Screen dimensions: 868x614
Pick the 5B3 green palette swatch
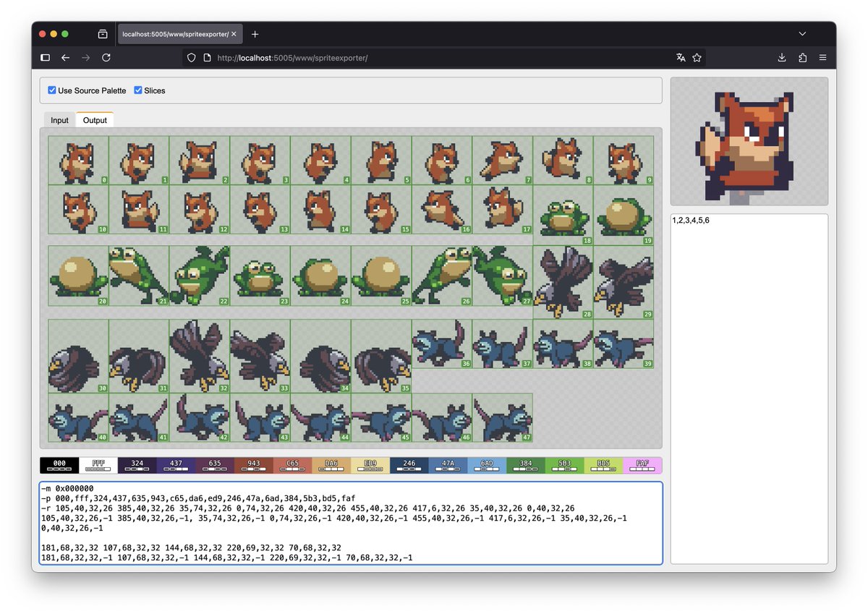[x=565, y=465]
